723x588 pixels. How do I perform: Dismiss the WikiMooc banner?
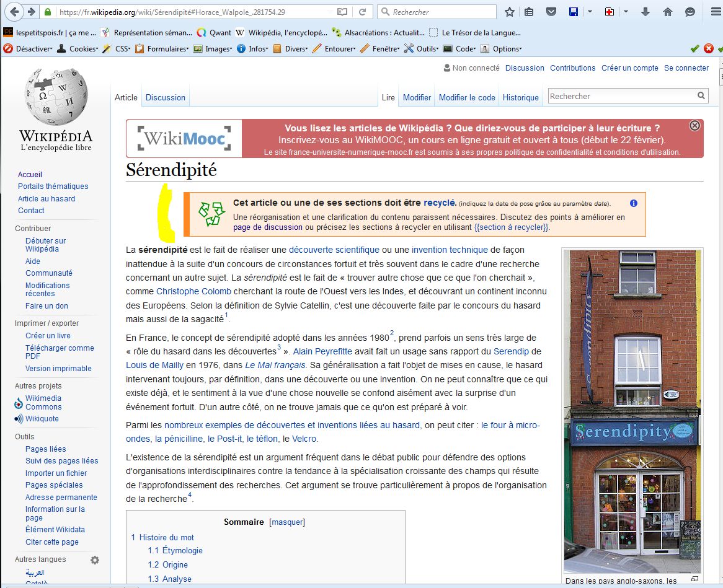pyautogui.click(x=694, y=125)
